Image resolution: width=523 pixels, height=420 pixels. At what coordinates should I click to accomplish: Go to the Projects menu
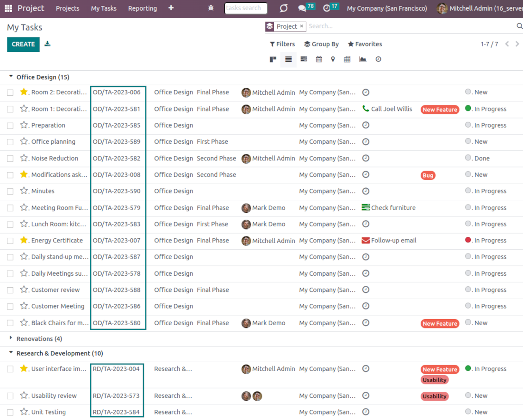point(68,8)
